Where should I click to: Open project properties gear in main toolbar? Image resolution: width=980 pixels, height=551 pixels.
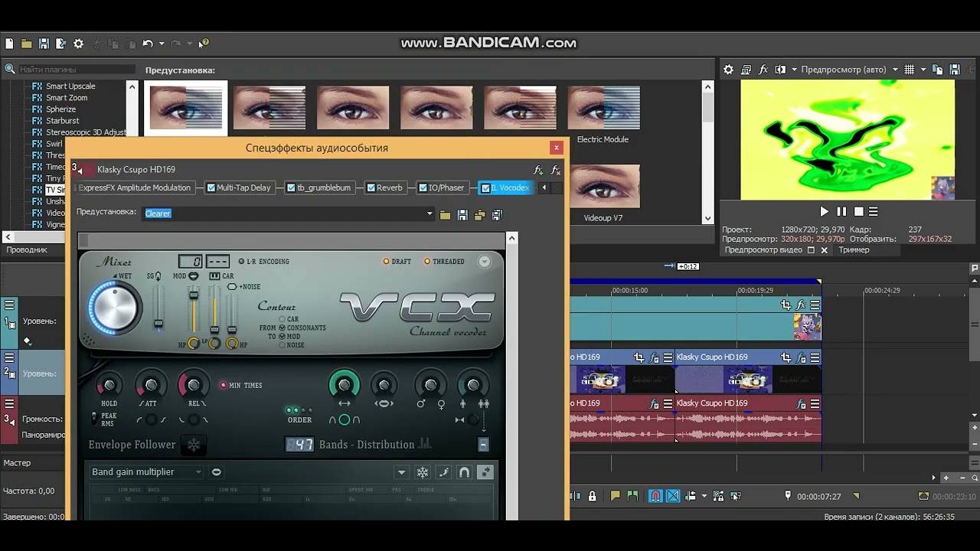78,44
